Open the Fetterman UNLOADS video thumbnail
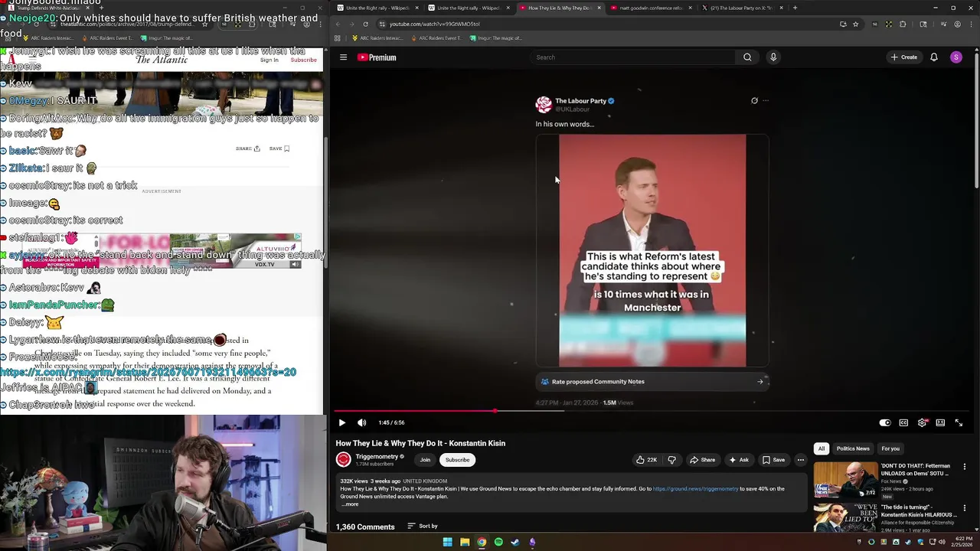 pos(845,481)
